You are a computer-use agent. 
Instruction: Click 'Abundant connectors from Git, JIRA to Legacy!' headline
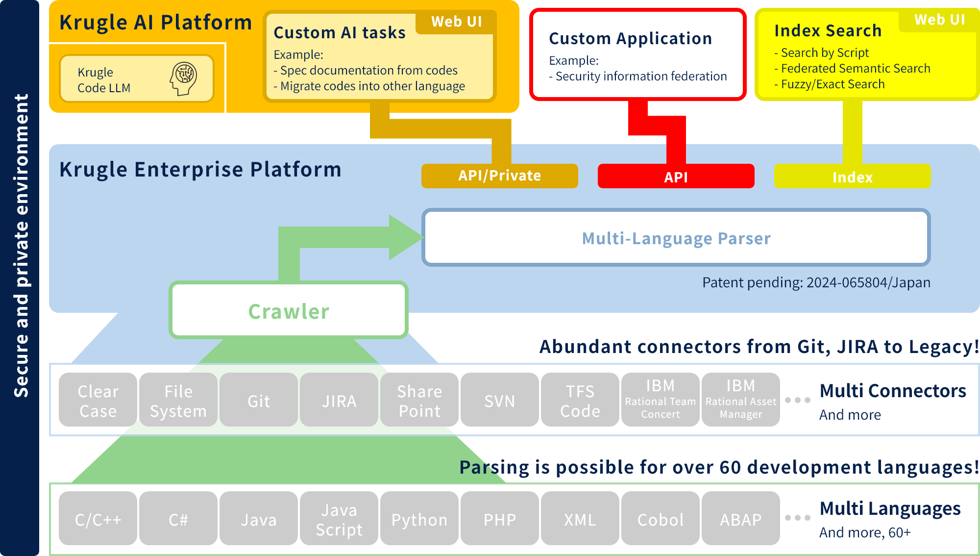pyautogui.click(x=759, y=347)
